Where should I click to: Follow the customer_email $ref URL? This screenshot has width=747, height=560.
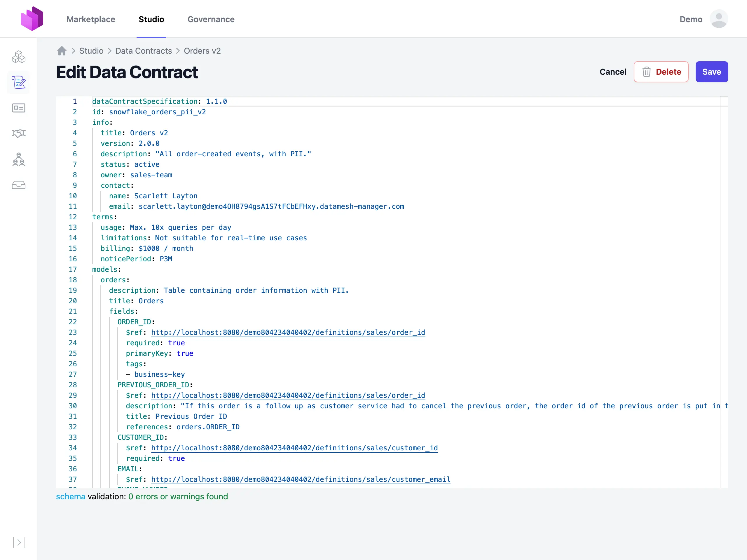(301, 479)
